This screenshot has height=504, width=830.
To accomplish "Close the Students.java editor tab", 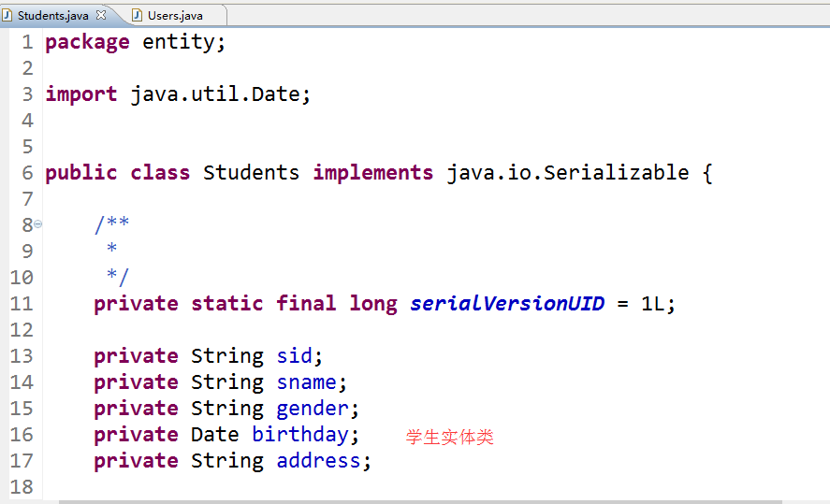I will 101,15.
